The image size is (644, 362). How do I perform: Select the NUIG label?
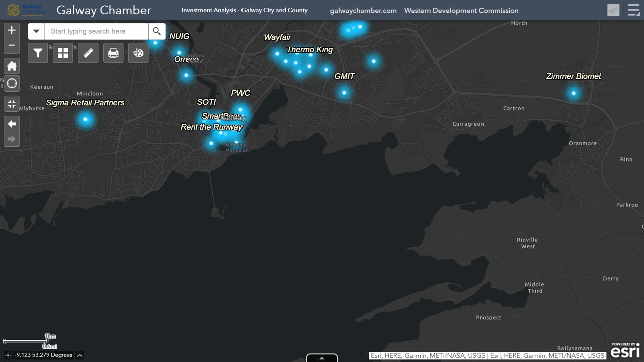(179, 36)
